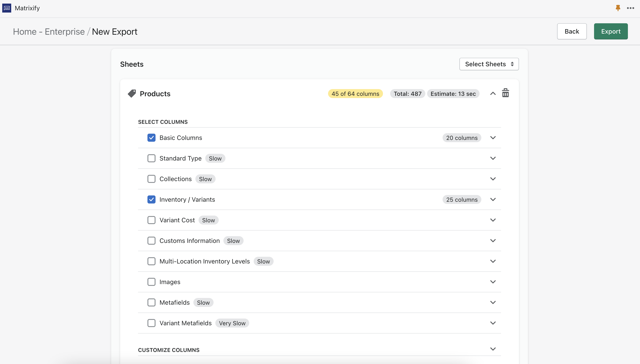Expand the Inventory / Variants column group
The height and width of the screenshot is (364, 640).
tap(493, 199)
